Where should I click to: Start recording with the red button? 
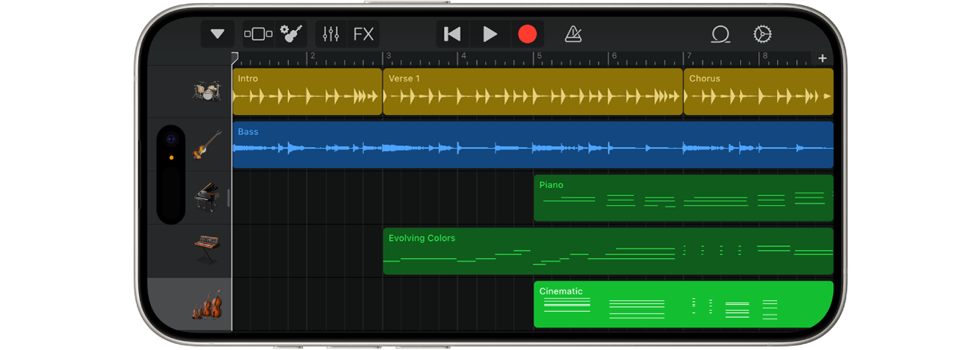(x=527, y=34)
